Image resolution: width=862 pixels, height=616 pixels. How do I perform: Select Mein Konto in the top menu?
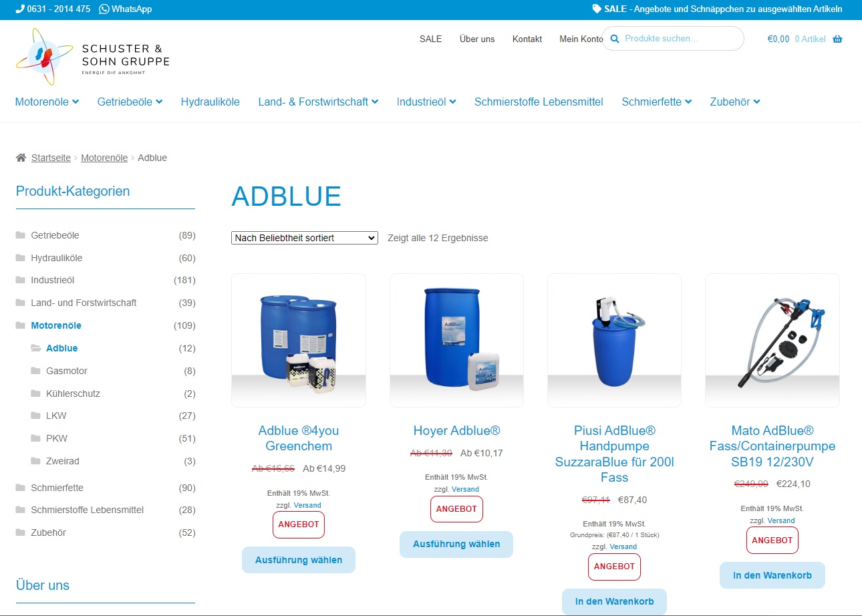point(580,39)
